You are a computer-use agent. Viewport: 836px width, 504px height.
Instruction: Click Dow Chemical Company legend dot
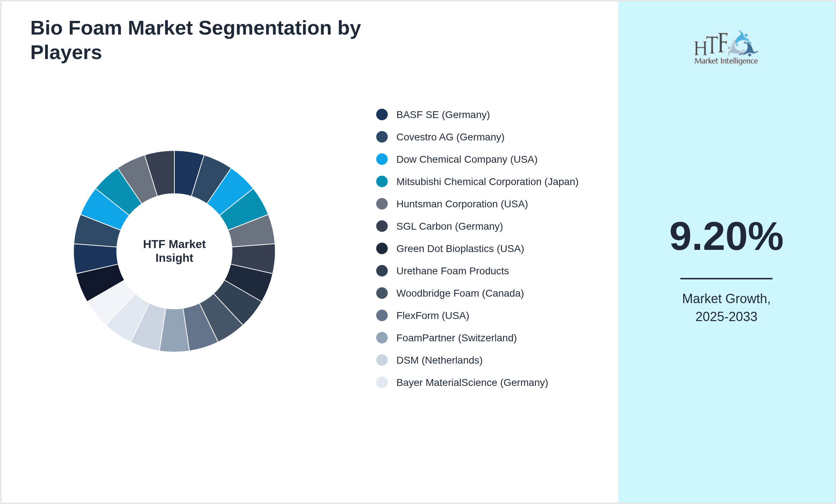[382, 159]
